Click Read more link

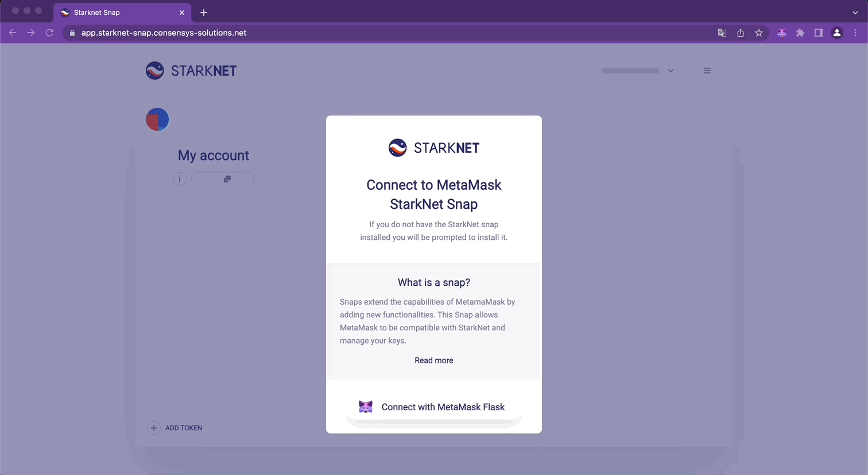pyautogui.click(x=434, y=360)
